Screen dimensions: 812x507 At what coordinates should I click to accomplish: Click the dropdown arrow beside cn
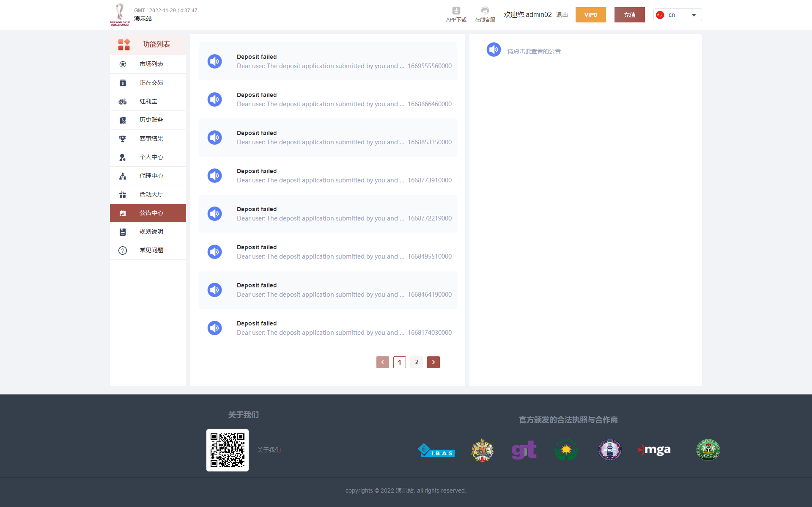694,15
